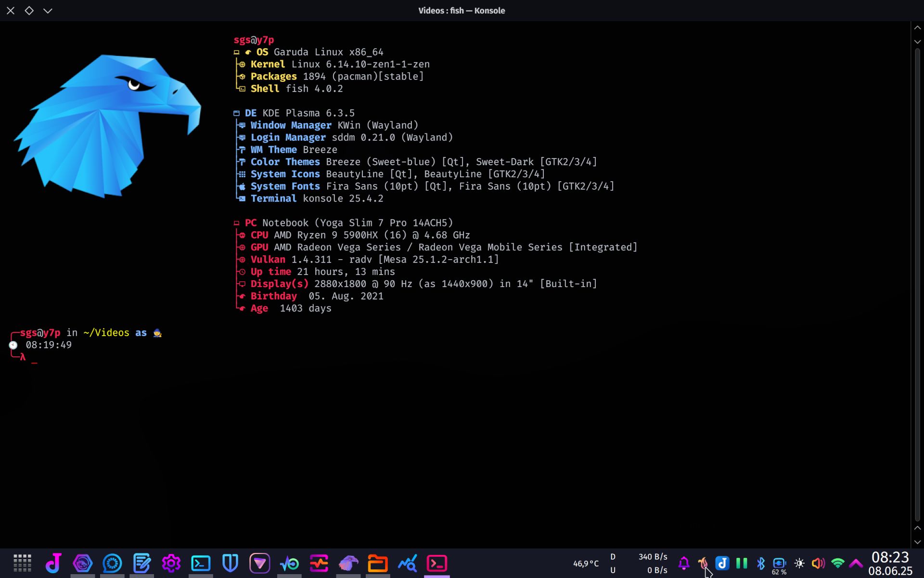Close the Konsole window with X button
The height and width of the screenshot is (578, 924).
pos(11,11)
